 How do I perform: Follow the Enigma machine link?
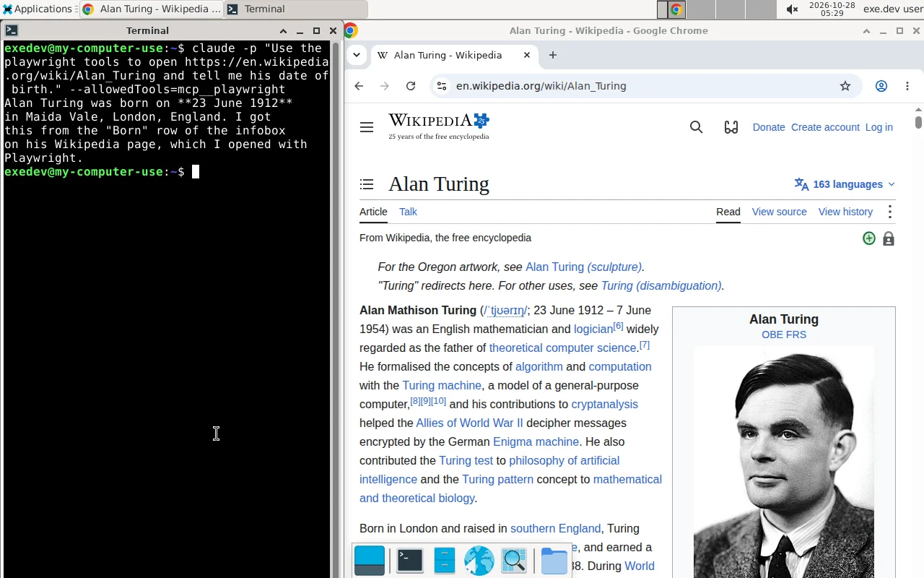[x=536, y=441]
